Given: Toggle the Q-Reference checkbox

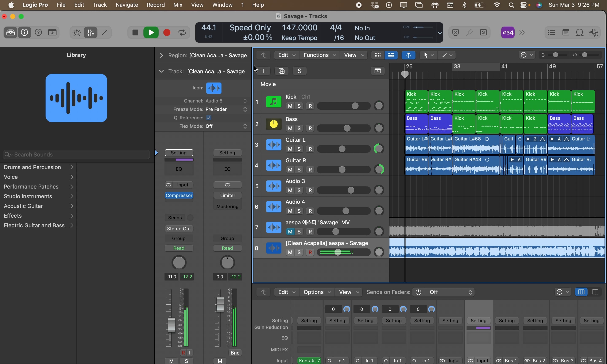Looking at the screenshot, I should pos(209,118).
